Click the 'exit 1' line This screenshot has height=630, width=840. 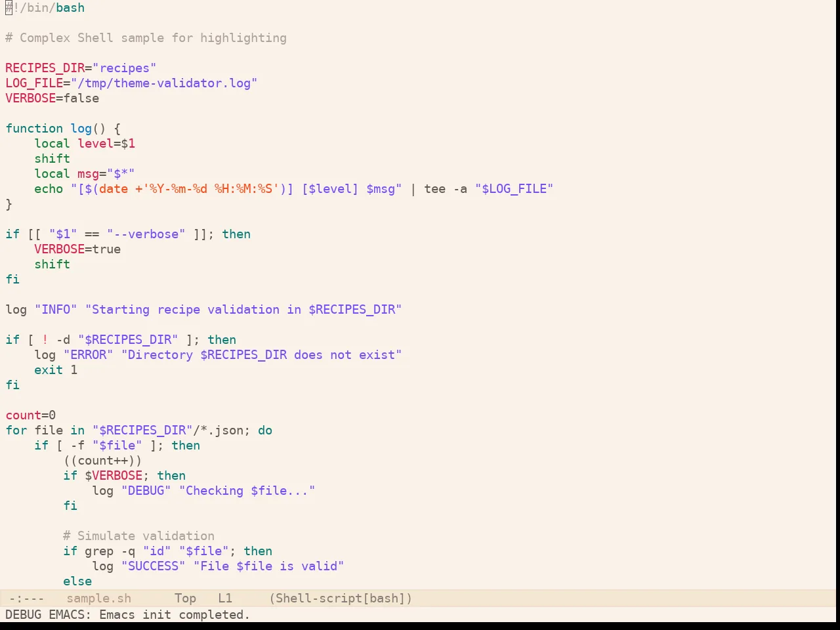56,370
